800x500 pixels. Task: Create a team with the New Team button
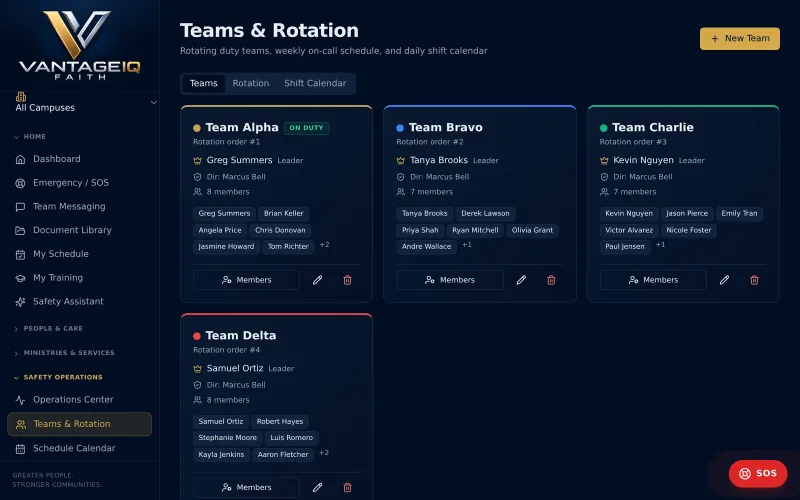pyautogui.click(x=740, y=39)
